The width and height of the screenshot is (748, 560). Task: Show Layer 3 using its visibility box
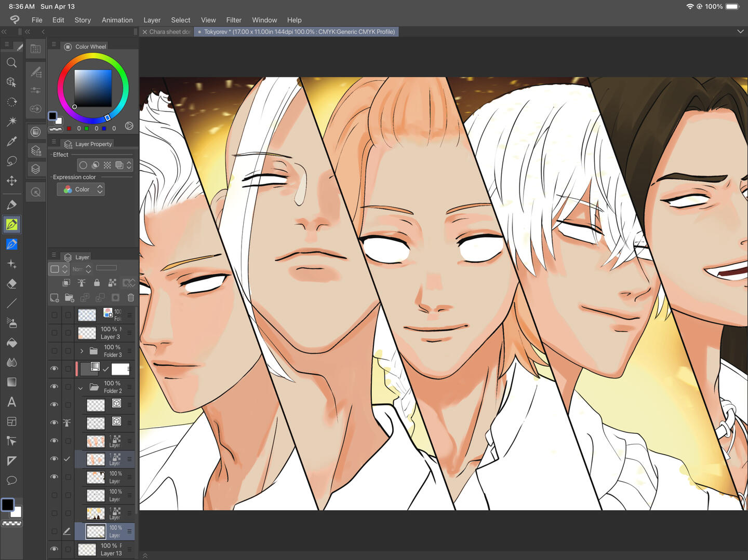point(54,333)
